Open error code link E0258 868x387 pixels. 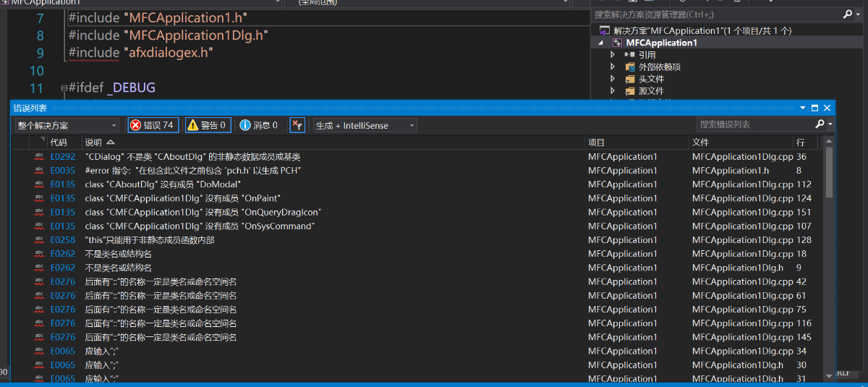[62, 239]
